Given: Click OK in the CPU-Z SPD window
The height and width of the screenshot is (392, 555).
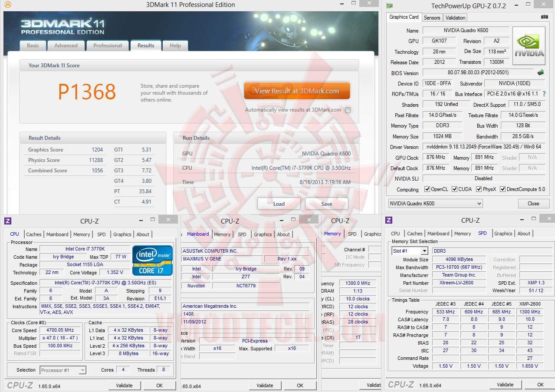Looking at the screenshot, I should (541, 385).
